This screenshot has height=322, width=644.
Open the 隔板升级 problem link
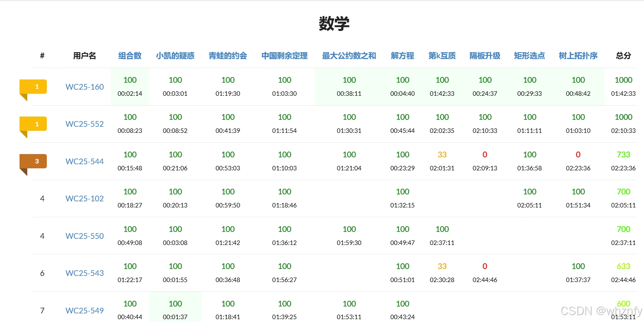485,55
